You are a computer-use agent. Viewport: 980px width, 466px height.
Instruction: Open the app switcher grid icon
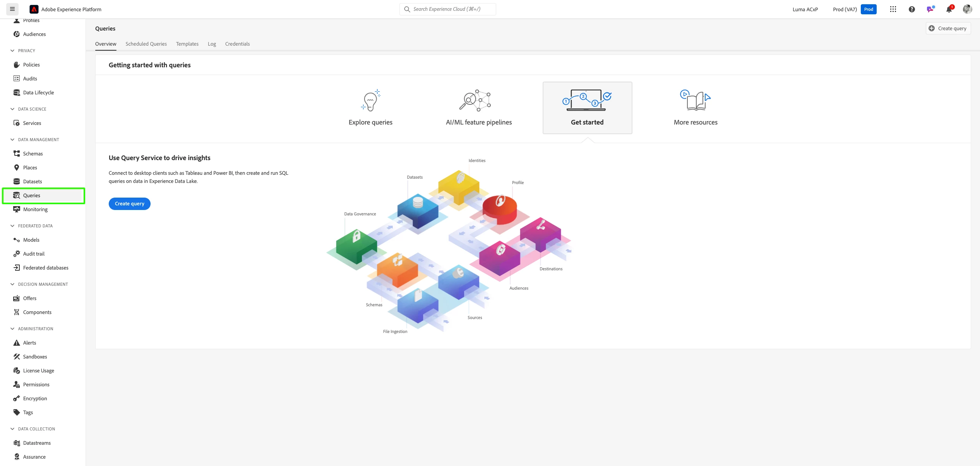893,9
